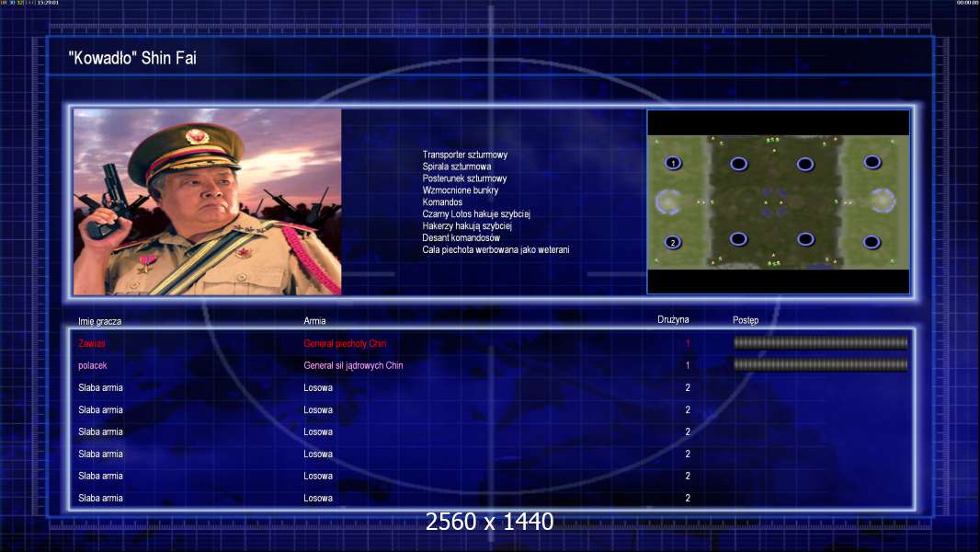
Task: Click start position 1 on the minimap
Action: (x=673, y=163)
